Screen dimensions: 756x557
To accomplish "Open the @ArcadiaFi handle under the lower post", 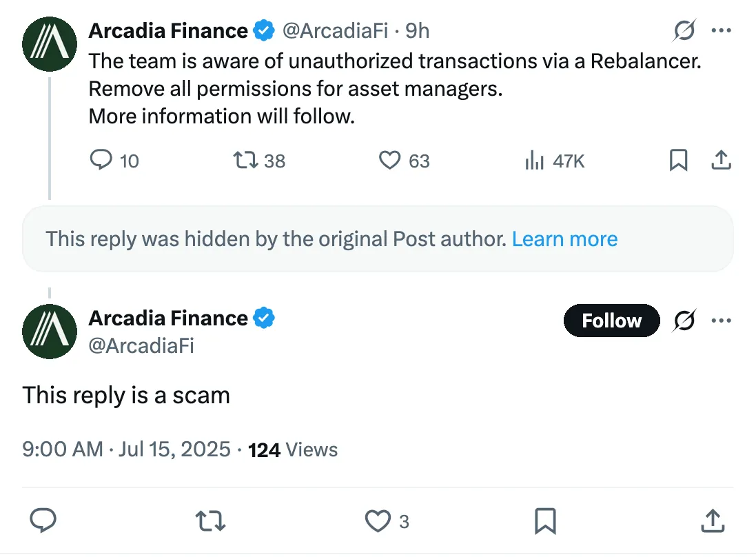I will [x=141, y=346].
